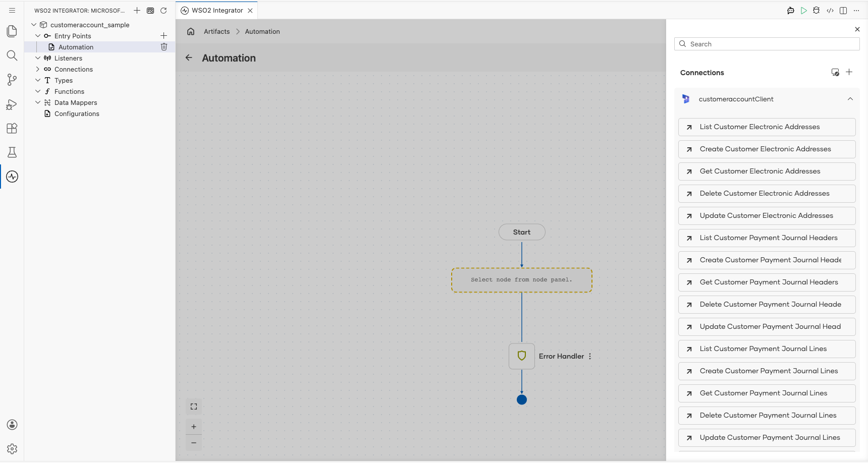Select the Start node in the flow

point(522,232)
